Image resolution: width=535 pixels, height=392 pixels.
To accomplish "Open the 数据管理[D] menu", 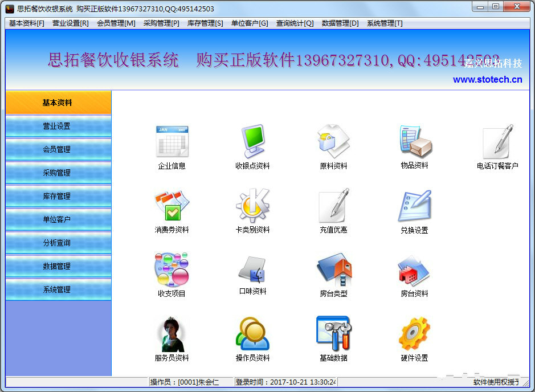I will click(340, 23).
